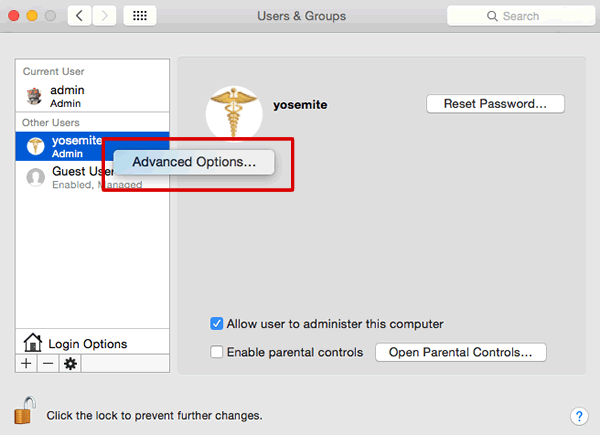Click Open Parental Controls button
Screen dimensions: 600x435
(x=461, y=352)
